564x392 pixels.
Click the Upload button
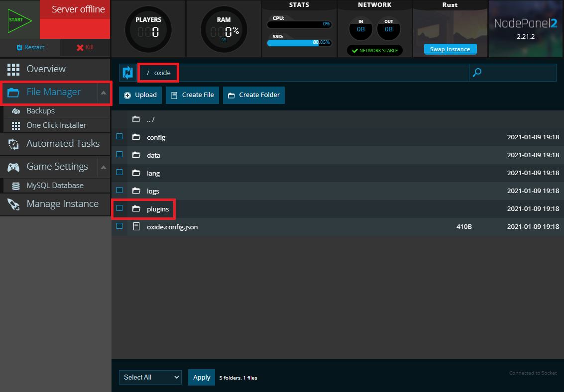point(140,95)
